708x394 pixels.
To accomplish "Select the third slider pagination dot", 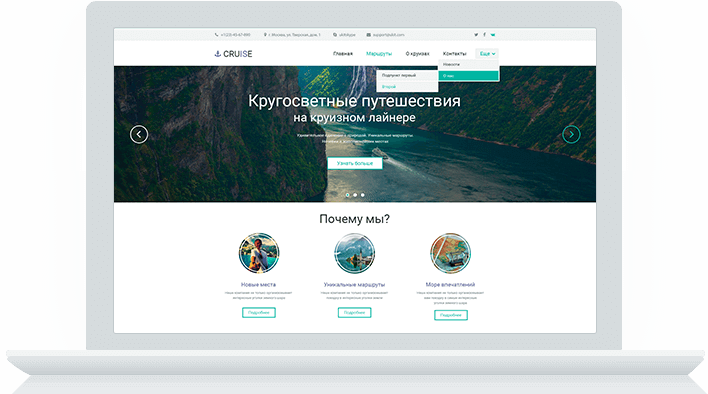I will 363,195.
